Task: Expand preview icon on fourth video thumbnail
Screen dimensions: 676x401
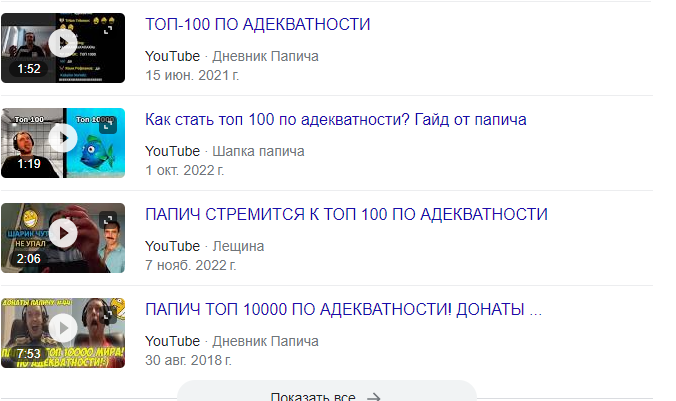Action: 108,316
